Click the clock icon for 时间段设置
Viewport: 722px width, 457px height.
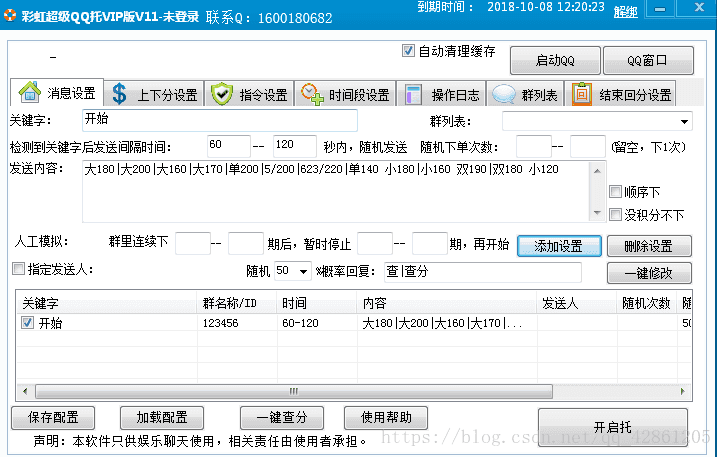312,94
